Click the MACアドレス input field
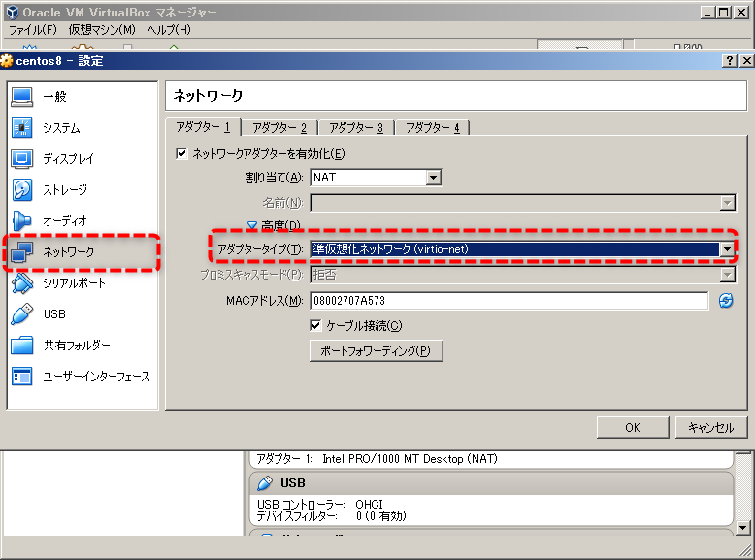The width and height of the screenshot is (755, 560). click(x=509, y=301)
